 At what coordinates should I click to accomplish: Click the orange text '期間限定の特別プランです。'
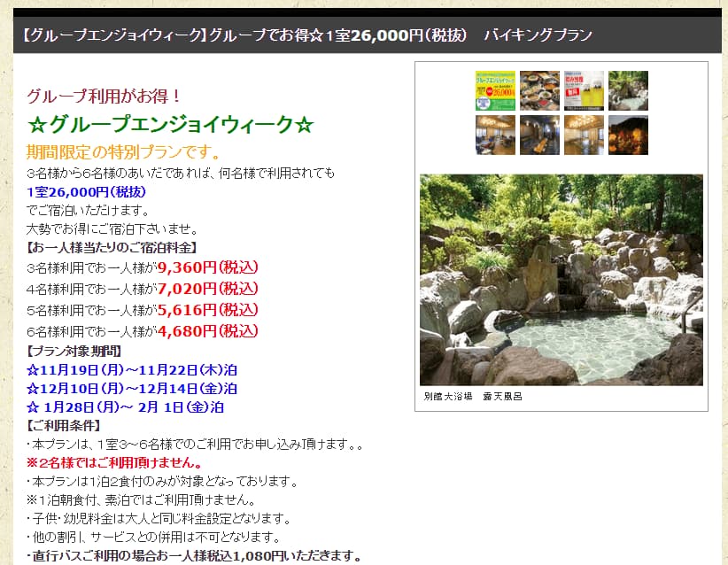tap(124, 151)
